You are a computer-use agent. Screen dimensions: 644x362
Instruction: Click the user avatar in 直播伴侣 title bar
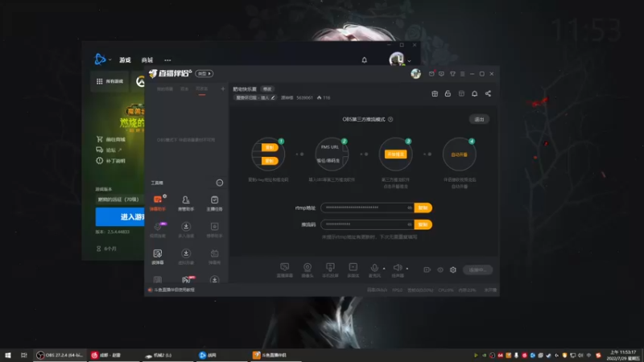click(x=415, y=73)
